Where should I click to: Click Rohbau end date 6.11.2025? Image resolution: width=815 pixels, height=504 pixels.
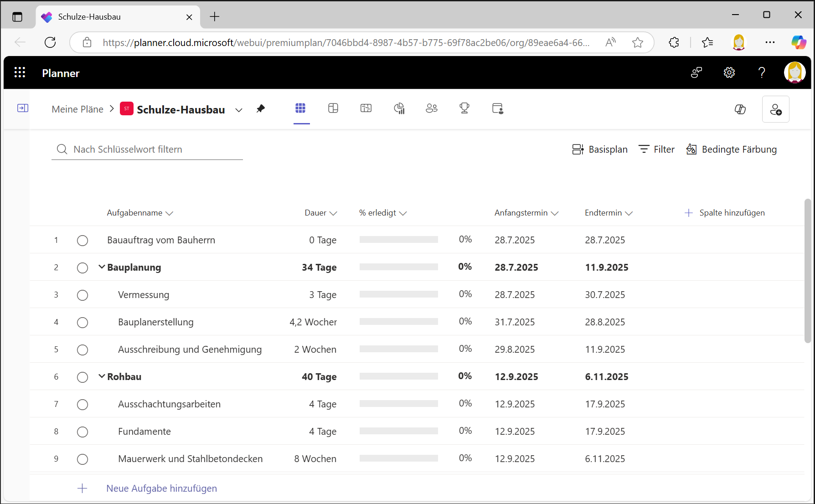(x=607, y=377)
